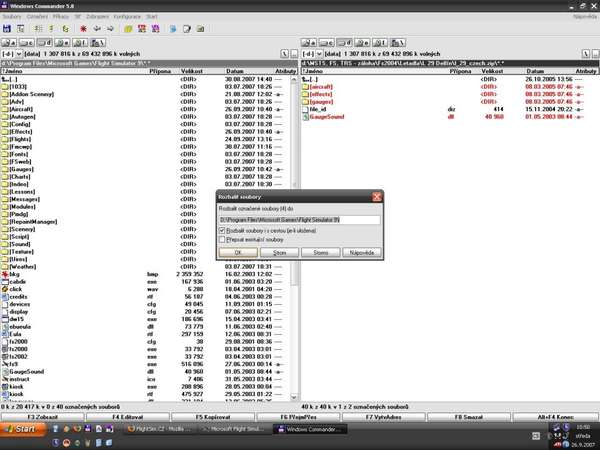Screen dimensions: 600x450
Task: Open the left panel drive dropdown
Action: click(x=19, y=54)
